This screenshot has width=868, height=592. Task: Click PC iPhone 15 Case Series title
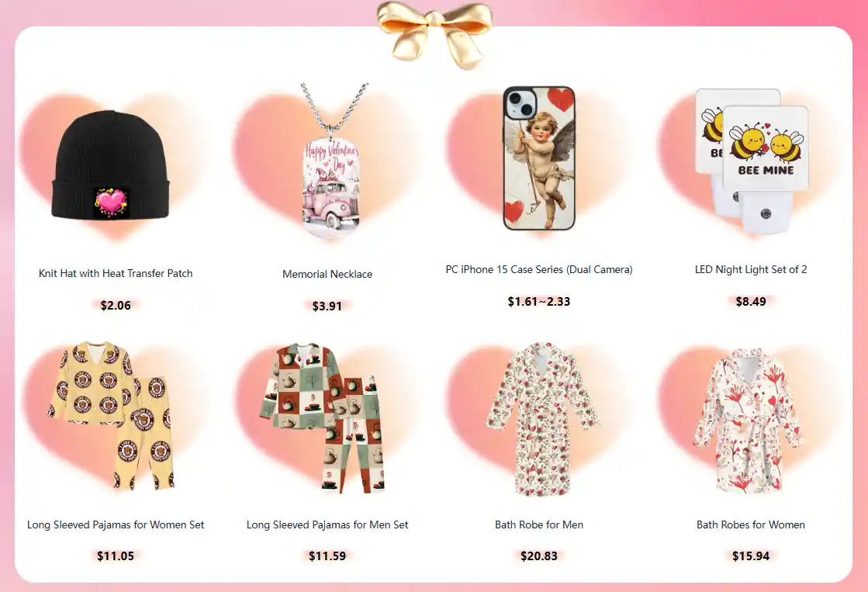coord(538,270)
